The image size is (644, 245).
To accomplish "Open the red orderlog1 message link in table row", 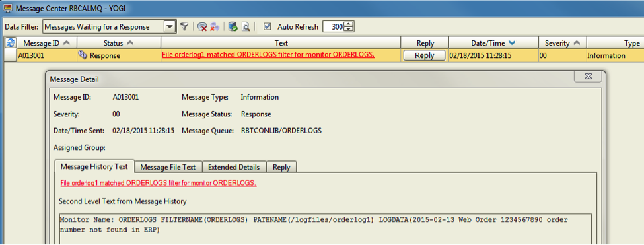I will pyautogui.click(x=268, y=55).
